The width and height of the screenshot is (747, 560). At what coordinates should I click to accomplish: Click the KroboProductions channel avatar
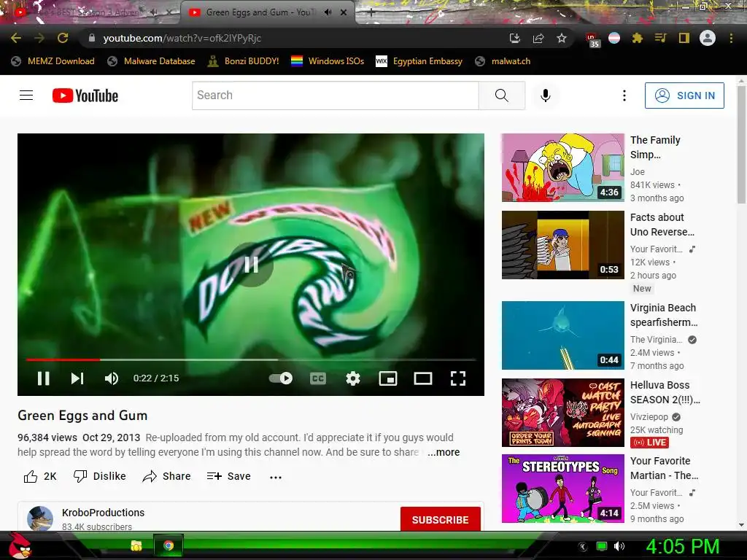pyautogui.click(x=40, y=518)
